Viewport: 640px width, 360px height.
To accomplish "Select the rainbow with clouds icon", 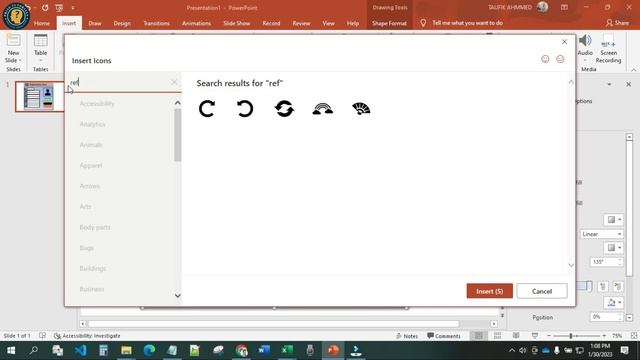I will click(x=322, y=109).
